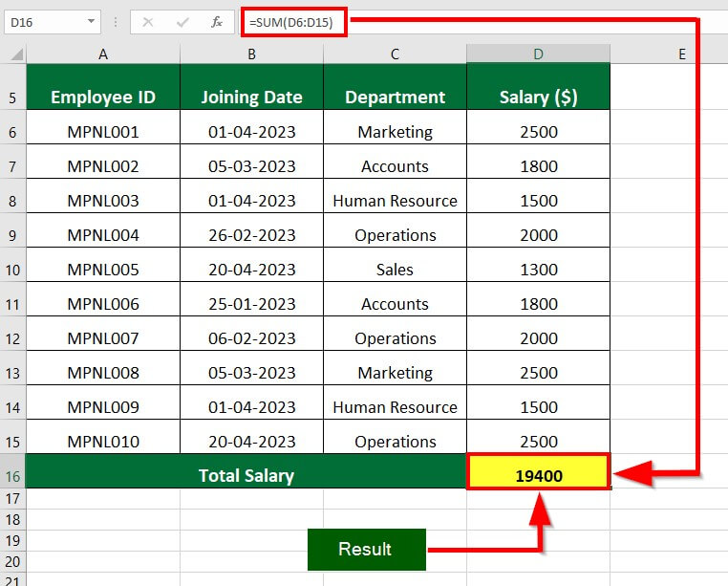
Task: Select column A header
Action: click(103, 54)
